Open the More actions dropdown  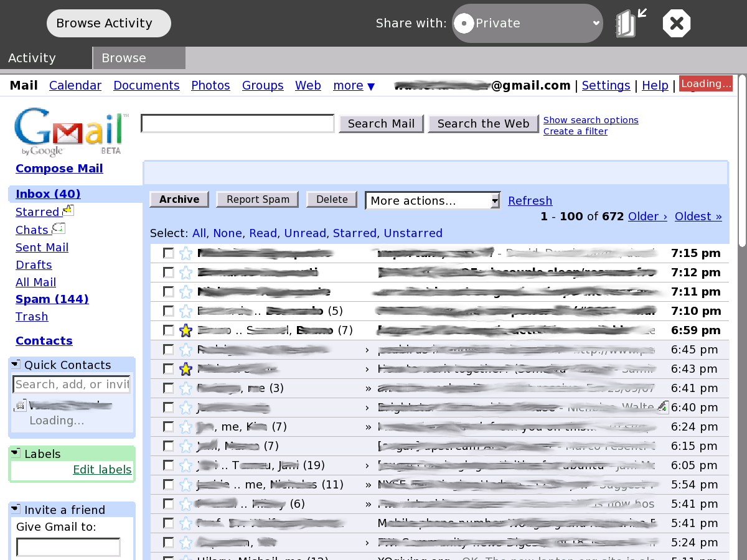pos(433,200)
